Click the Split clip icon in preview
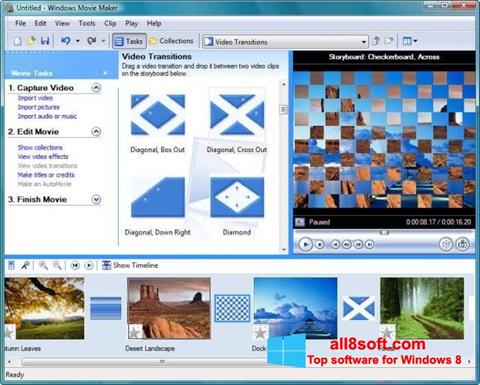The width and height of the screenshot is (480, 385). point(446,244)
